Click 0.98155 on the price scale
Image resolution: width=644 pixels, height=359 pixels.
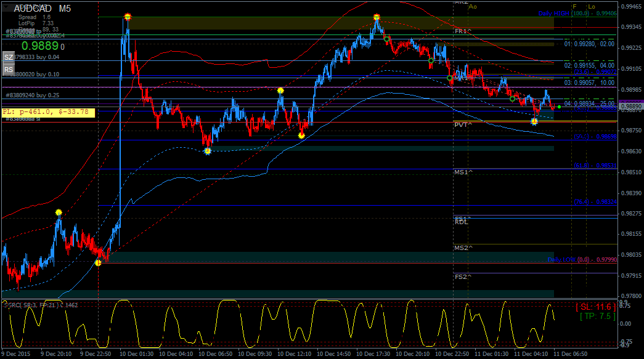pyautogui.click(x=631, y=234)
